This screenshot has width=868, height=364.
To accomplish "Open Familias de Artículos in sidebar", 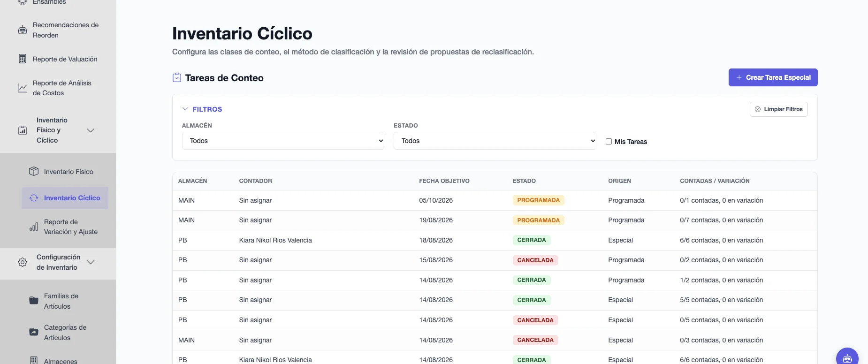I will pos(61,301).
